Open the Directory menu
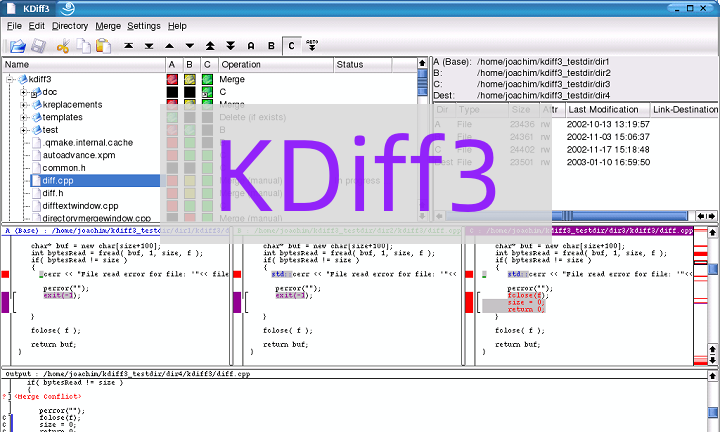Screen dimensions: 720x432 point(70,25)
